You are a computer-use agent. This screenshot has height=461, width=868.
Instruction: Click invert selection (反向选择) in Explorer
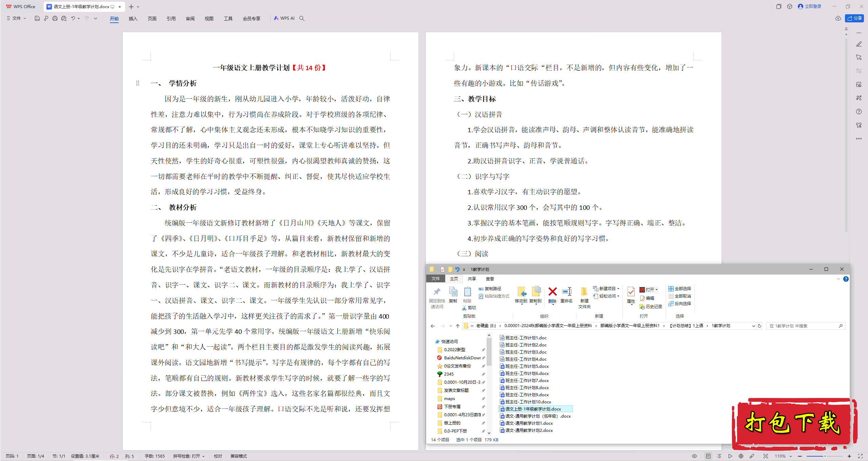click(679, 304)
